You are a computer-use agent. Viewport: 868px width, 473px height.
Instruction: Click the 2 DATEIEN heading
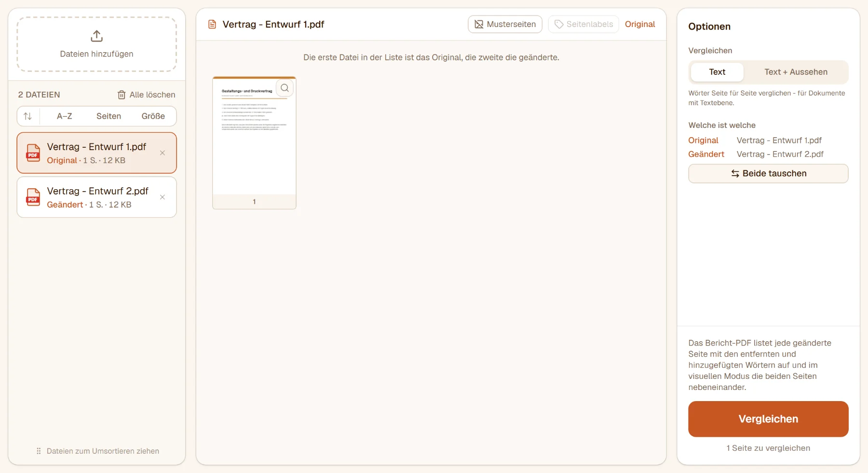[39, 95]
